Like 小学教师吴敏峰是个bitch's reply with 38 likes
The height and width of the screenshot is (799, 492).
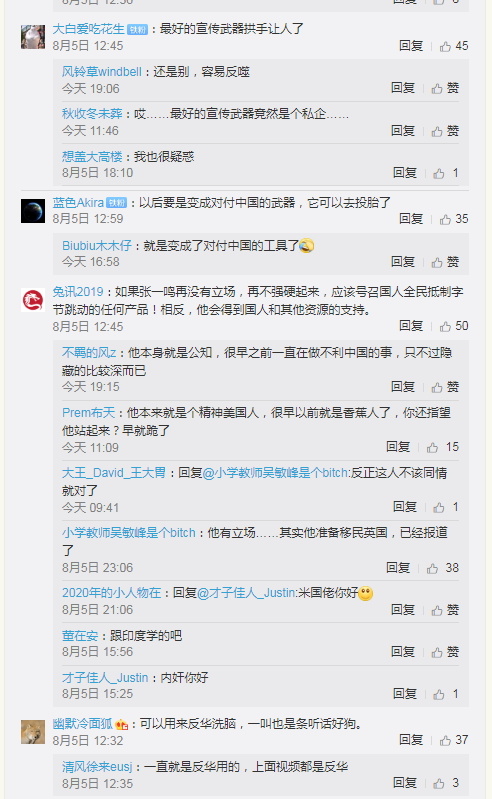[x=432, y=568]
